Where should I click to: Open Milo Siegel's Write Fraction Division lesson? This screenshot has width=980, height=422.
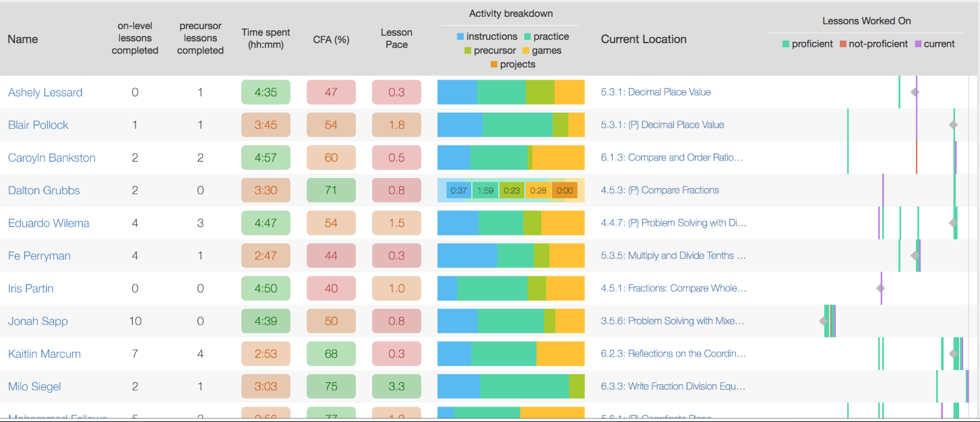(673, 387)
